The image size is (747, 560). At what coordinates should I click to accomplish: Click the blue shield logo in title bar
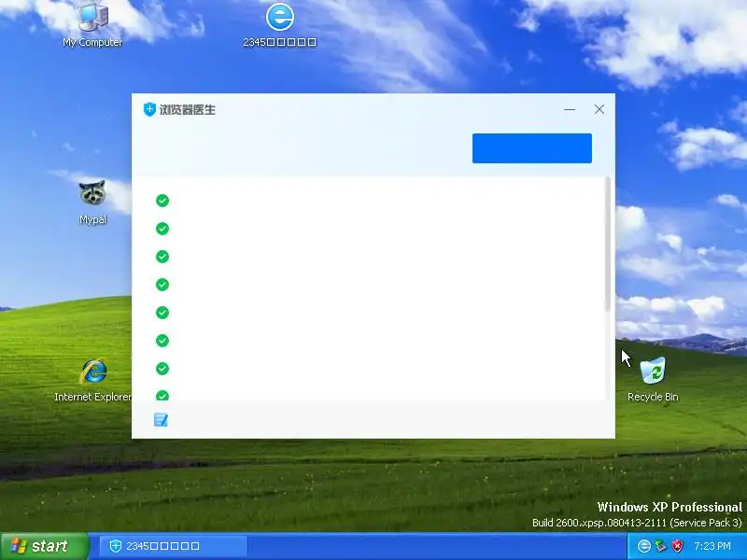coord(149,109)
